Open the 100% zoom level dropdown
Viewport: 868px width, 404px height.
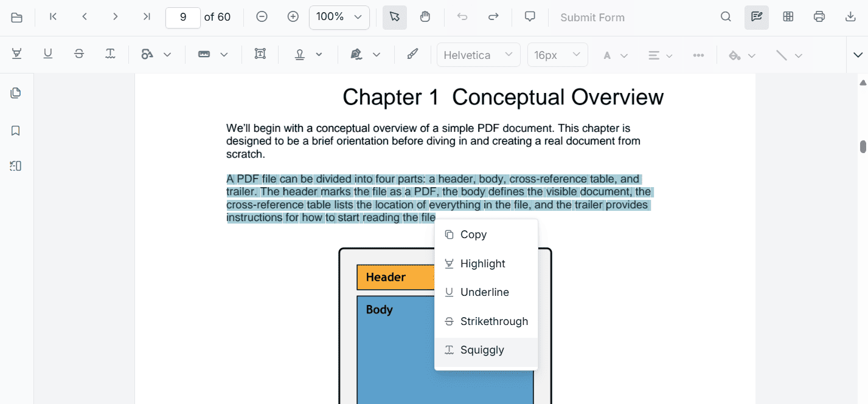click(x=339, y=17)
